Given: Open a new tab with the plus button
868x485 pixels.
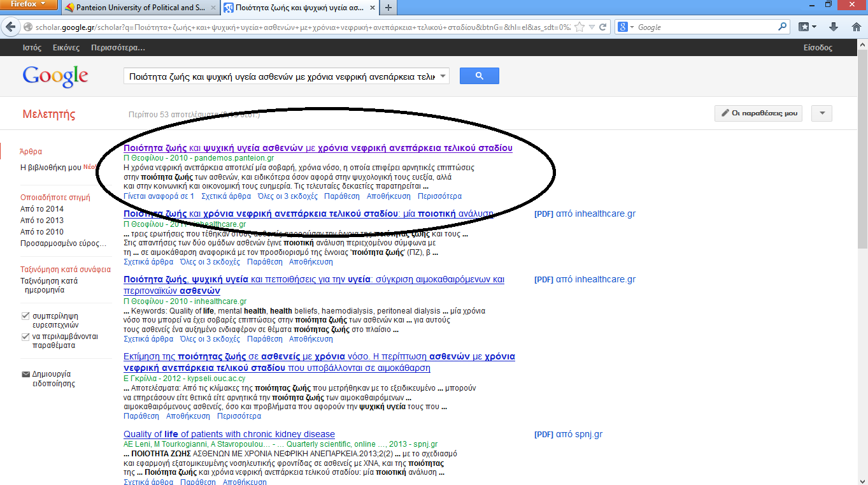Looking at the screenshot, I should click(x=388, y=8).
